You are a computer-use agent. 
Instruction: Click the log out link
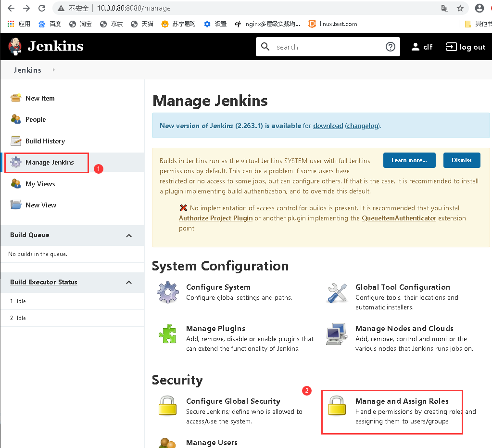pos(466,47)
